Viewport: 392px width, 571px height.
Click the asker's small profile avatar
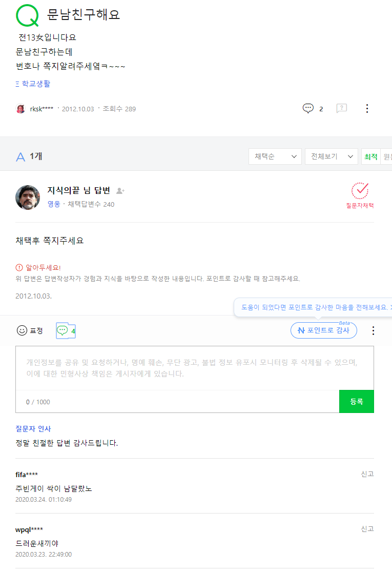pos(20,109)
